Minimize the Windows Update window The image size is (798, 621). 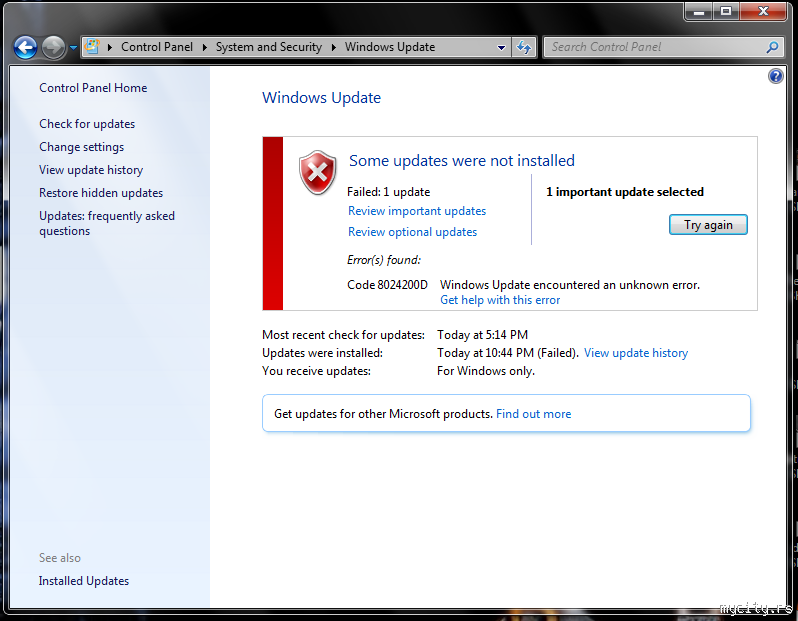click(699, 12)
